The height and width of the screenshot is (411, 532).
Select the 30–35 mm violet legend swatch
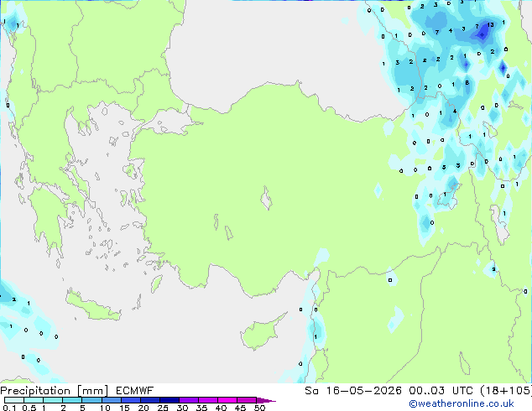[x=189, y=400]
